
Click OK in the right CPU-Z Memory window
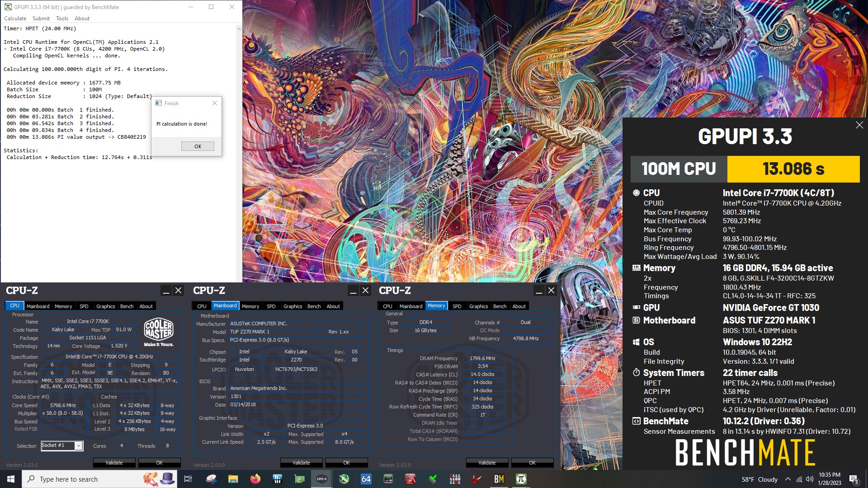pyautogui.click(x=533, y=463)
